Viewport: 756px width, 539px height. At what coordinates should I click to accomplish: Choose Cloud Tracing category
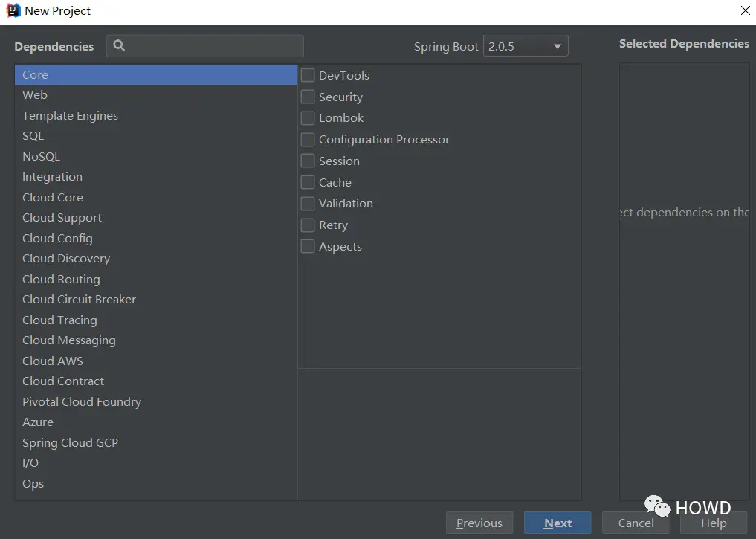[x=156, y=320]
